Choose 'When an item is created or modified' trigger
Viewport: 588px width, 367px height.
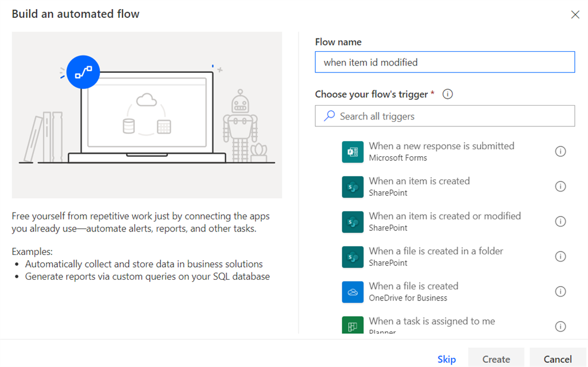[x=444, y=217]
